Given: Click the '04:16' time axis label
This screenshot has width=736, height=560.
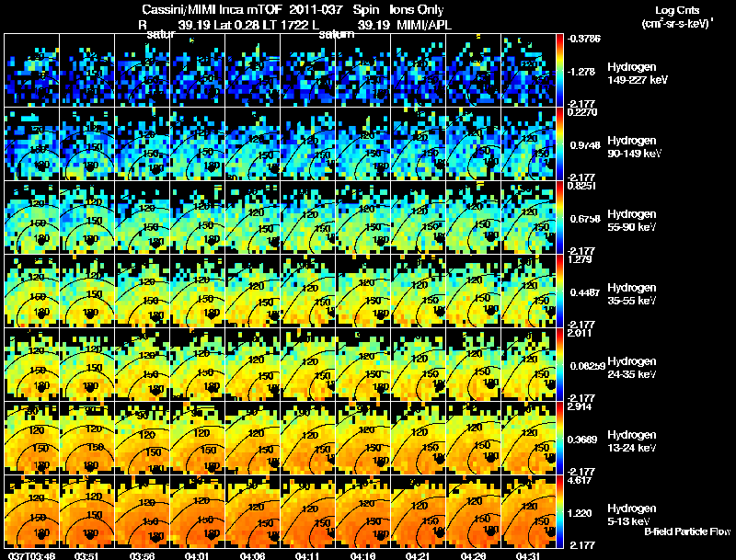Looking at the screenshot, I should click(x=362, y=555).
